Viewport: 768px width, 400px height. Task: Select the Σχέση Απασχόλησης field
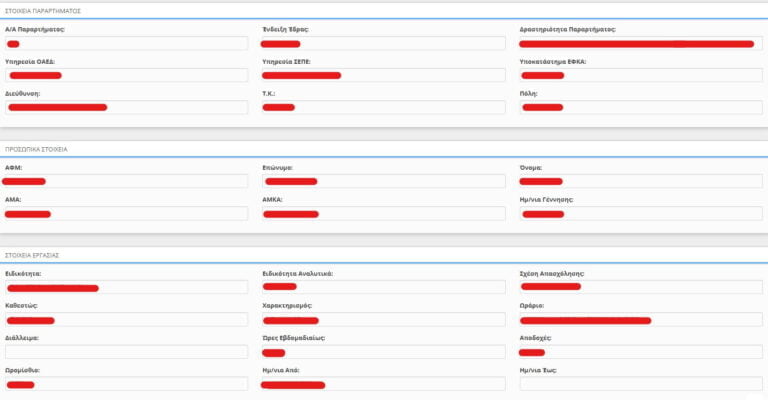pyautogui.click(x=640, y=288)
